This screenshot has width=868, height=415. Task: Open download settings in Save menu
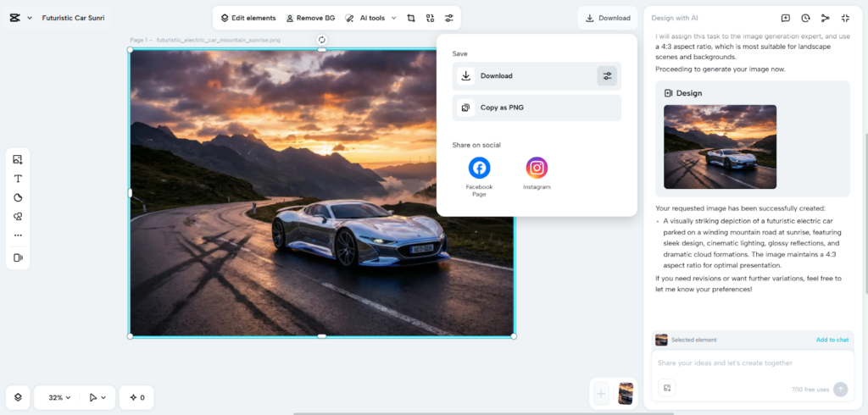[607, 76]
